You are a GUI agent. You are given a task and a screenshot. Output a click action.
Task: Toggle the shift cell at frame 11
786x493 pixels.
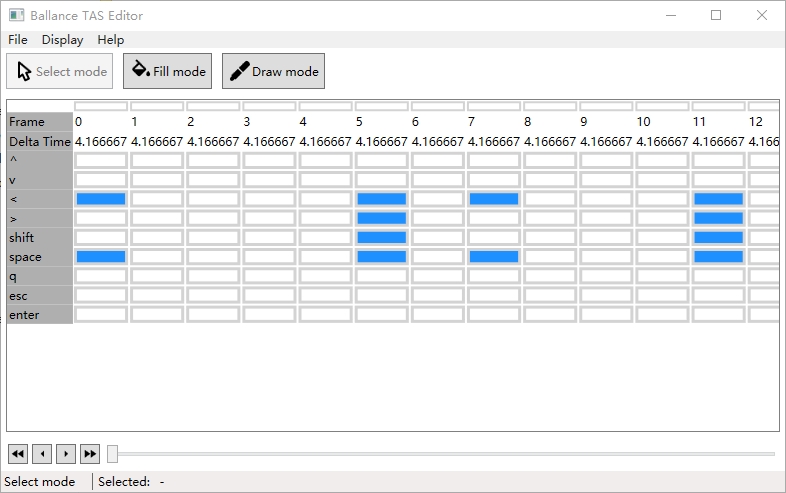tap(718, 237)
